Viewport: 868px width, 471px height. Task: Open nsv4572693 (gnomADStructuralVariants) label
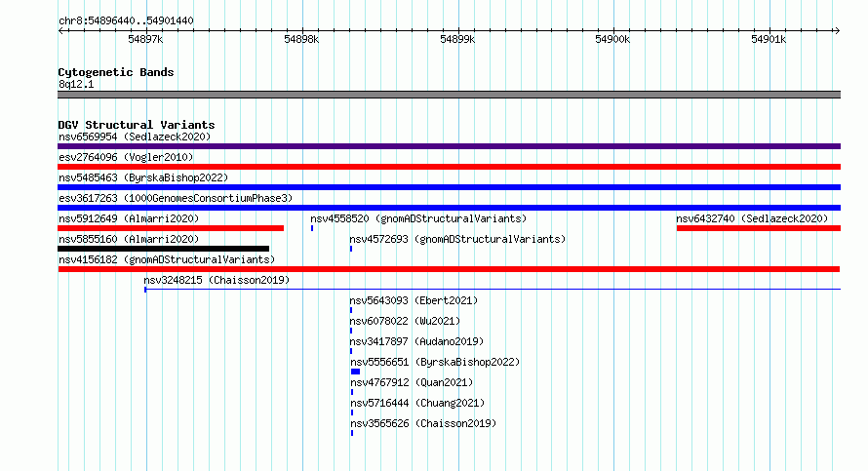pos(457,239)
